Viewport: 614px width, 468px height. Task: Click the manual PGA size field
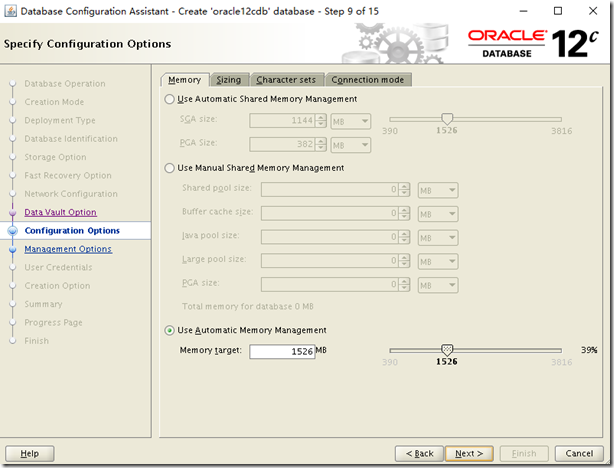(x=330, y=284)
